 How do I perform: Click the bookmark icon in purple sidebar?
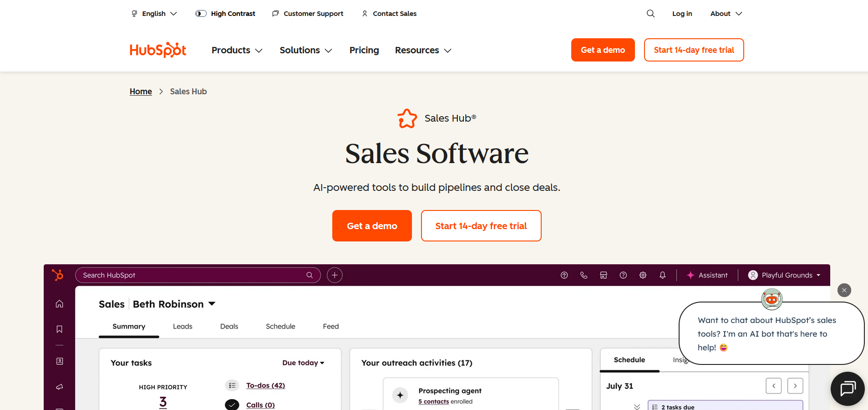point(60,329)
